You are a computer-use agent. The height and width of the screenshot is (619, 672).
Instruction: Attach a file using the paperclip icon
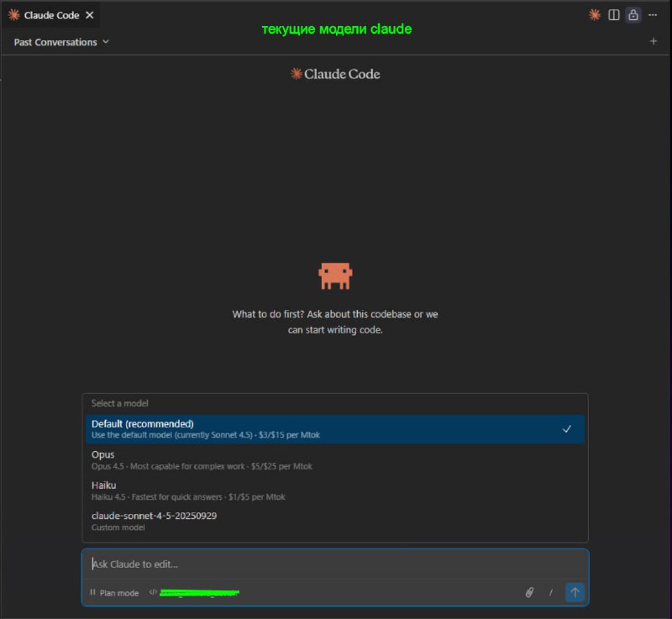pos(529,592)
